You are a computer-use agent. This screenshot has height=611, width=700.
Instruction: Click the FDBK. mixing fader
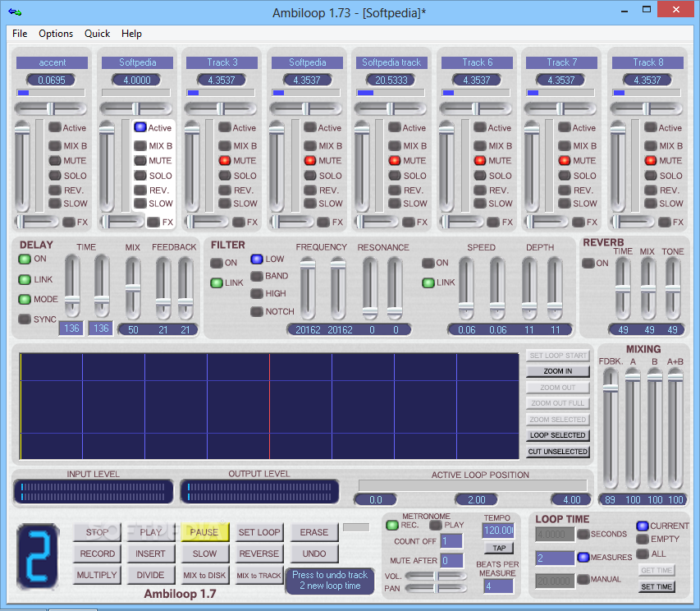(x=611, y=430)
